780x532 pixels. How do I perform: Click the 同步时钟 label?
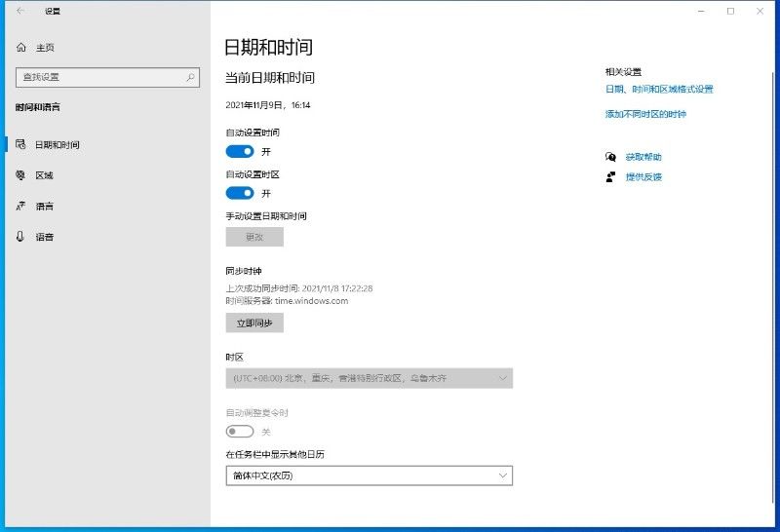[243, 271]
